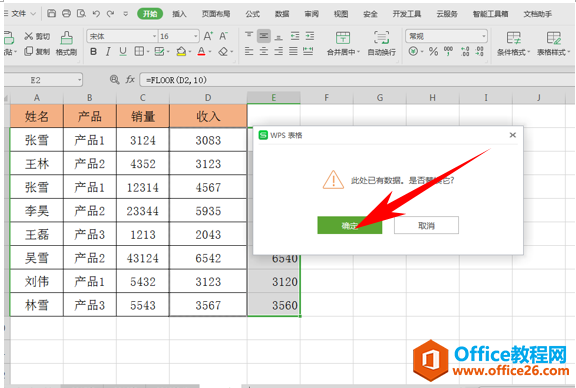Image resolution: width=576 pixels, height=388 pixels.
Task: Click the print icon
Action: pos(66,14)
